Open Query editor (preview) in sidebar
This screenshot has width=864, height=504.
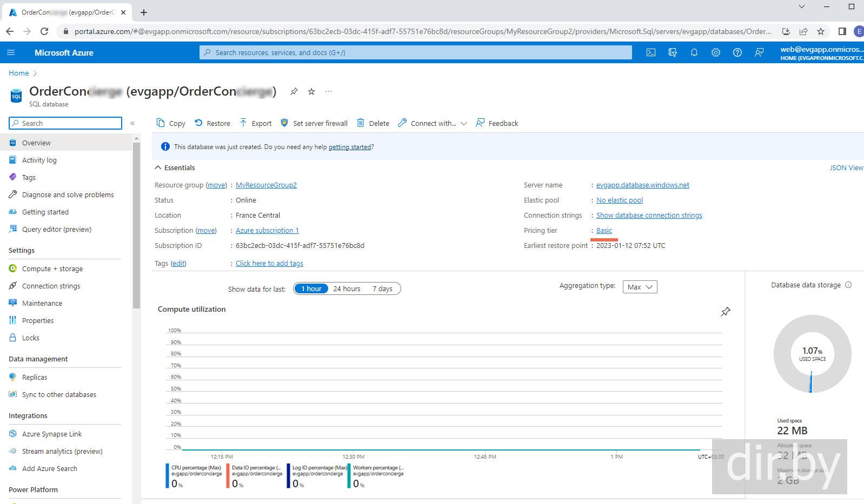[x=57, y=229]
